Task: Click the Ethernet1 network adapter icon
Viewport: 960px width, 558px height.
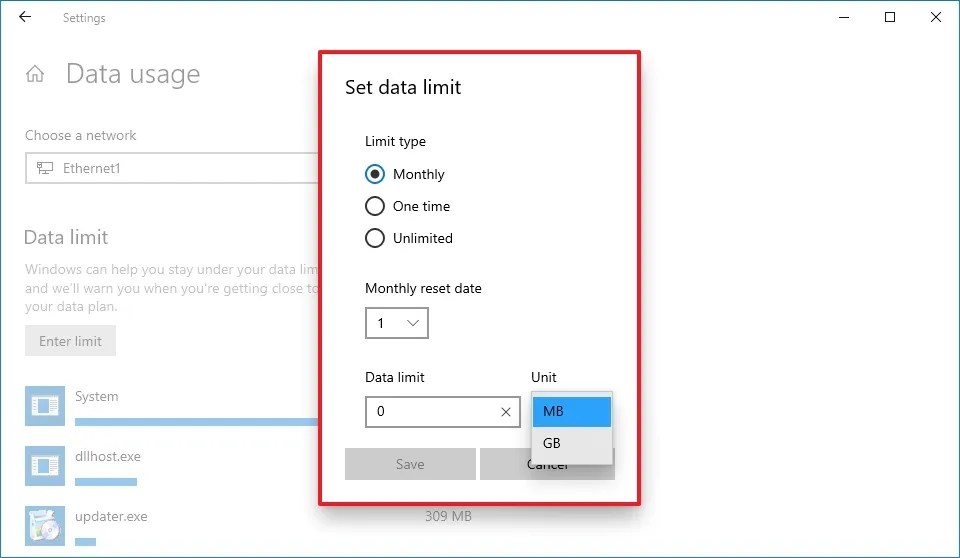Action: (x=45, y=168)
